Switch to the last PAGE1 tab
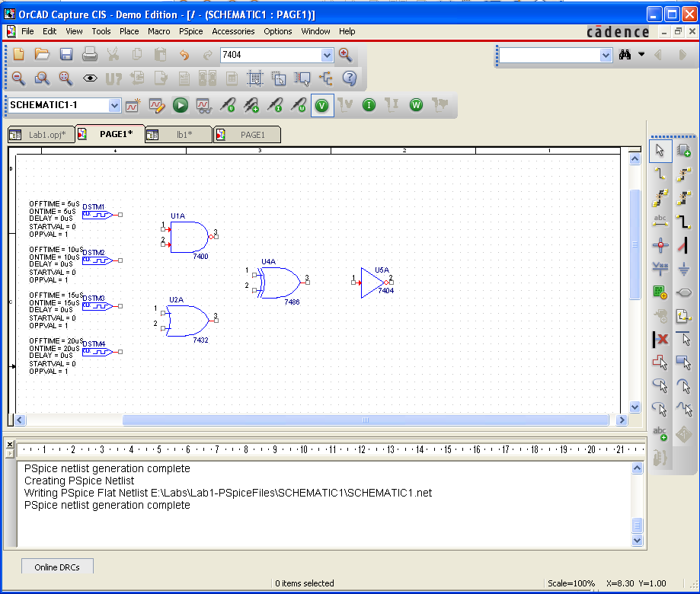This screenshot has height=594, width=700. tap(247, 135)
